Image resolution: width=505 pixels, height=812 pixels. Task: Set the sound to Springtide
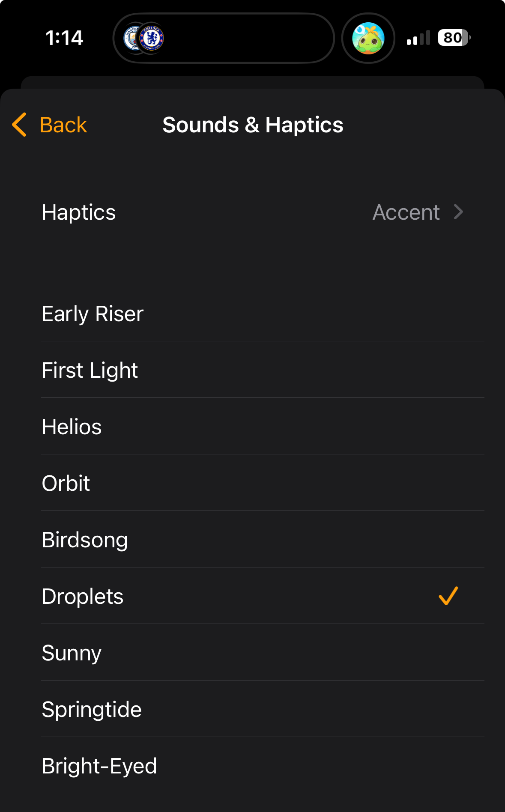(x=92, y=709)
